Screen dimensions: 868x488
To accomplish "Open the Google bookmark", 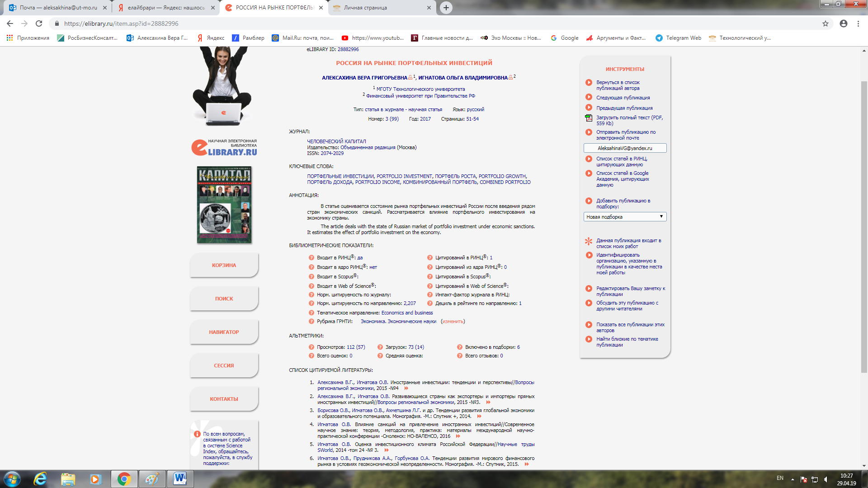I will pyautogui.click(x=565, y=38).
